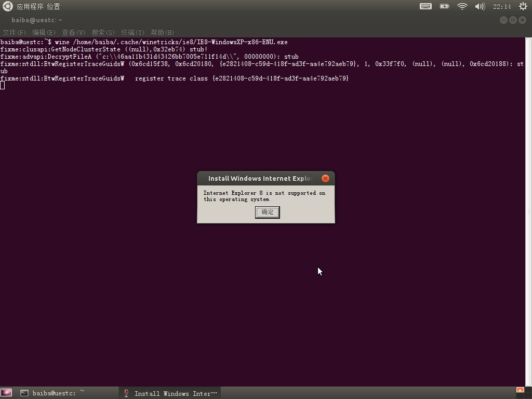
Task: Click the fixme:advapi:DecryptFileA line
Action: tap(149, 57)
